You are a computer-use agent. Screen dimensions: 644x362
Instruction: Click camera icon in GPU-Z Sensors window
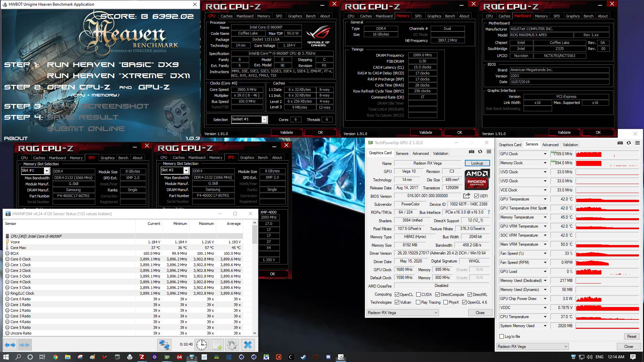click(x=620, y=143)
